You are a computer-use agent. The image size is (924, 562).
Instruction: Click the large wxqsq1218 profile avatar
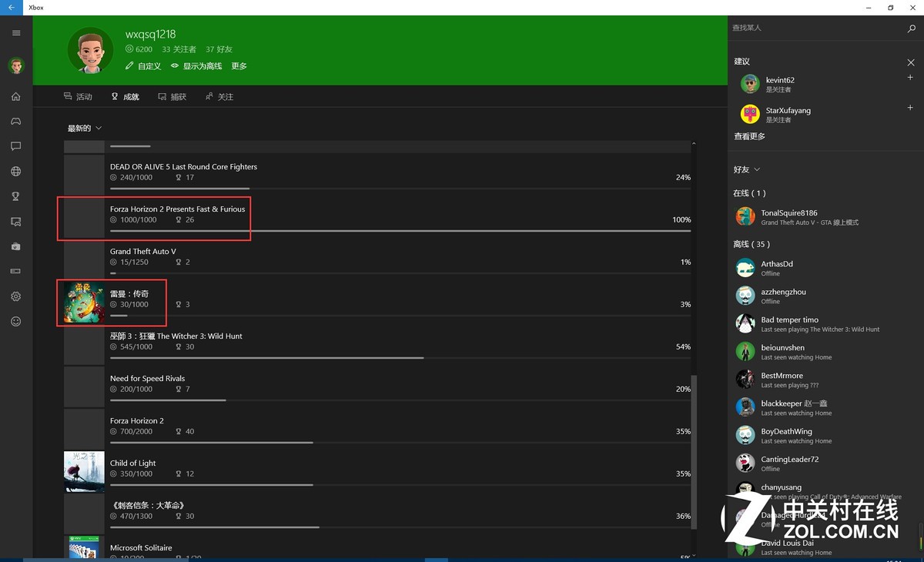click(91, 51)
